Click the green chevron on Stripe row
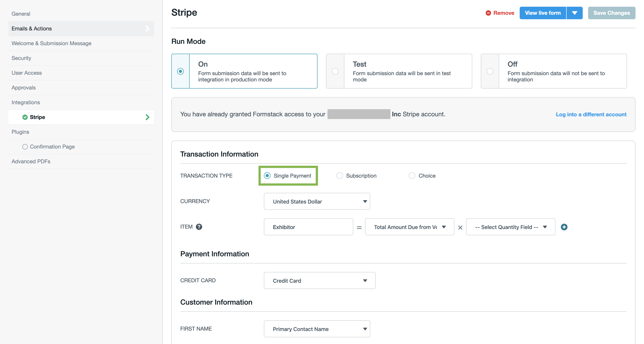Screen dimensions: 644x344 tap(148, 117)
